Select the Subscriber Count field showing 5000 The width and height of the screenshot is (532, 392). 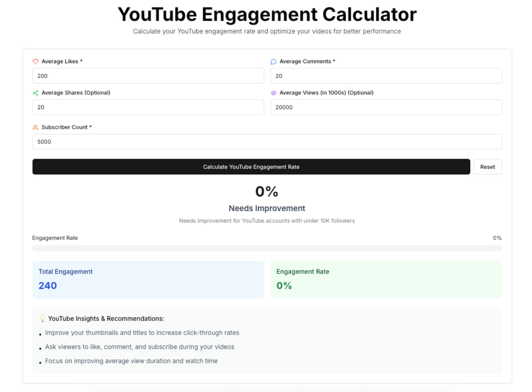pyautogui.click(x=267, y=142)
